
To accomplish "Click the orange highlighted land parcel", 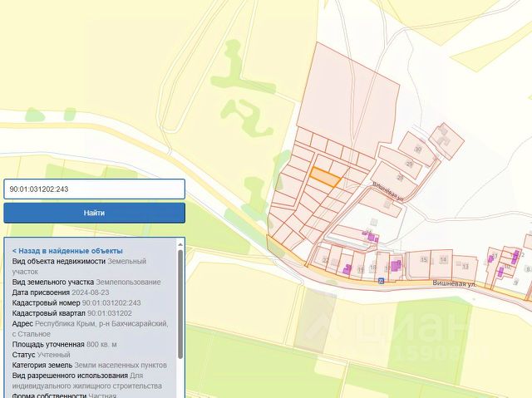I will click(325, 177).
